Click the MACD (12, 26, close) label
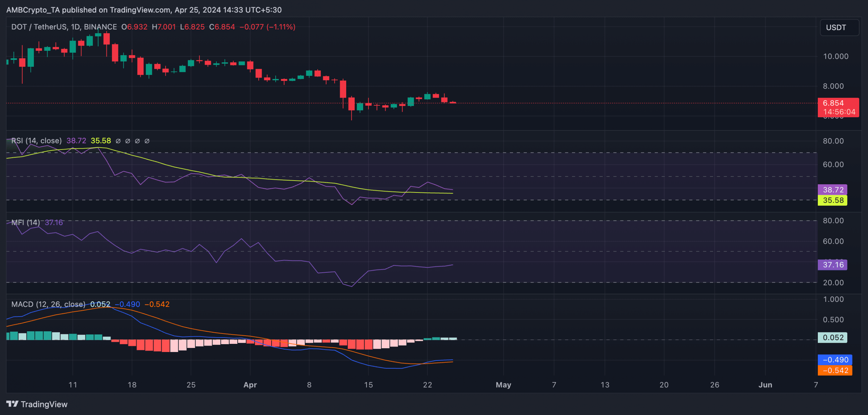 48,304
